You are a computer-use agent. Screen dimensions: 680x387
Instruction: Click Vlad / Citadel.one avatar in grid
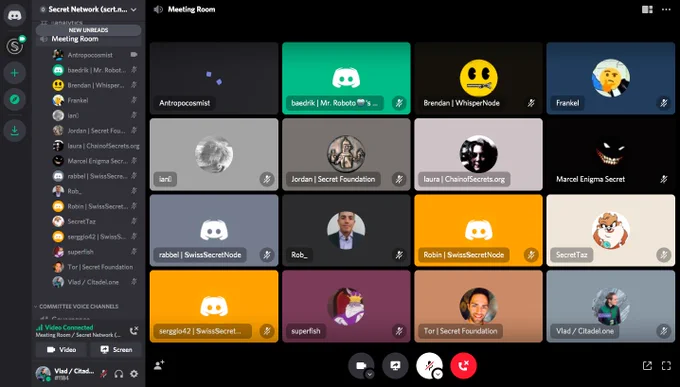point(611,306)
